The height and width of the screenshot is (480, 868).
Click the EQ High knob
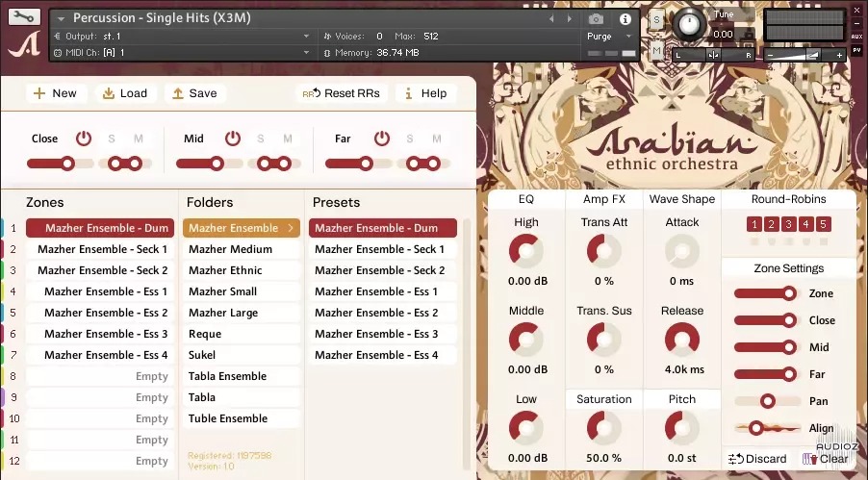tap(525, 251)
